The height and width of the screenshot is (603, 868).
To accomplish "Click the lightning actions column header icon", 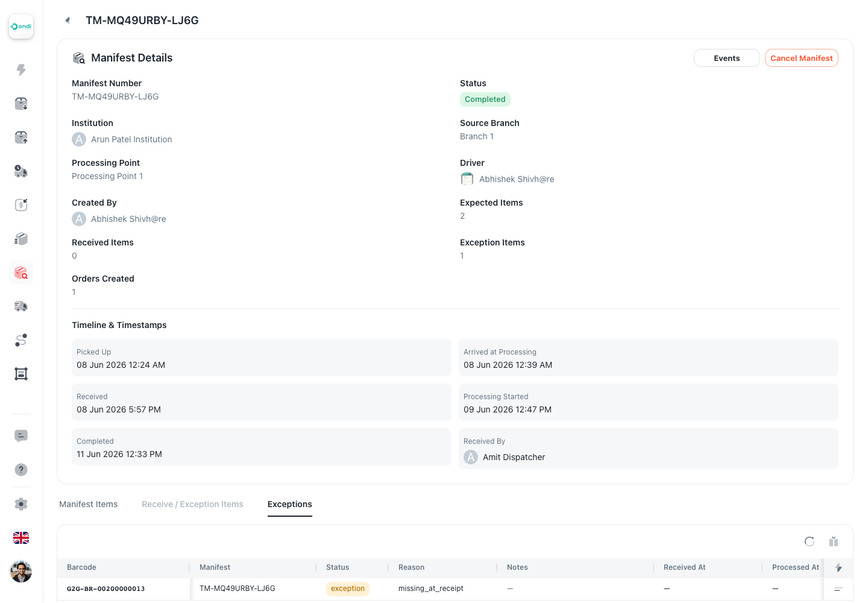I will [838, 567].
